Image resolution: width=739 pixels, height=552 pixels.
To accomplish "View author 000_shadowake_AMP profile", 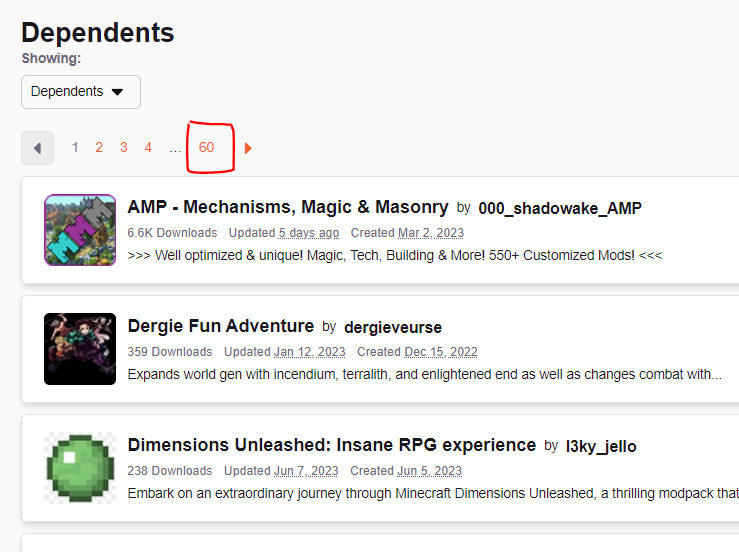I will (x=560, y=208).
